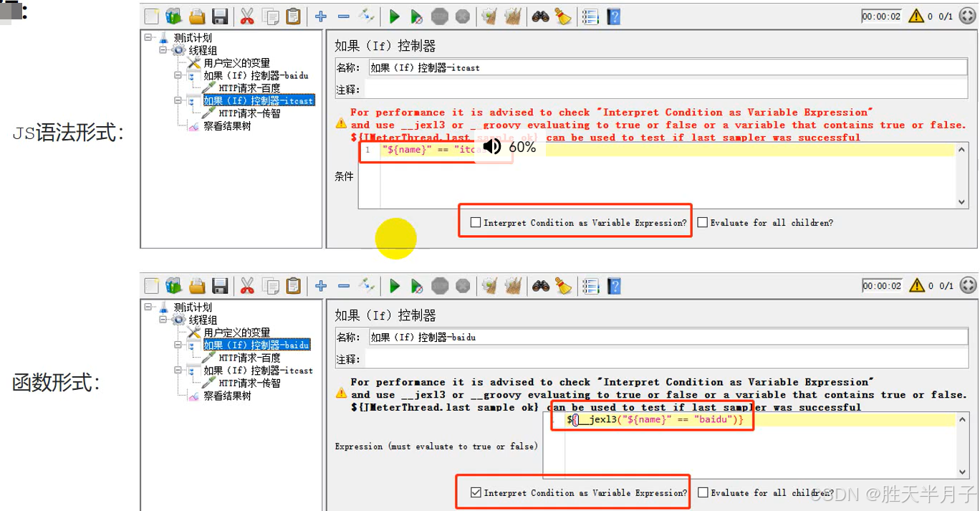Collapse 线程组 tree node in 函数形式 window
Viewport: 980px width, 511px height.
click(163, 320)
